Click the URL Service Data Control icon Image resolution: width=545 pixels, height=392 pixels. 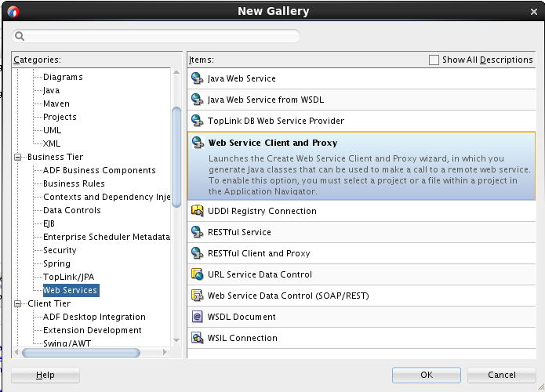coord(197,274)
